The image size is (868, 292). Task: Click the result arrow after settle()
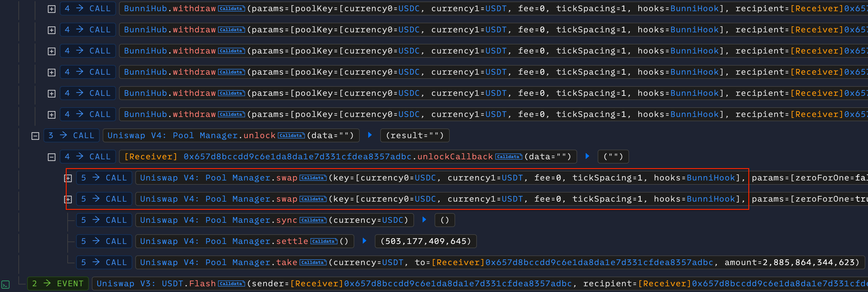364,241
